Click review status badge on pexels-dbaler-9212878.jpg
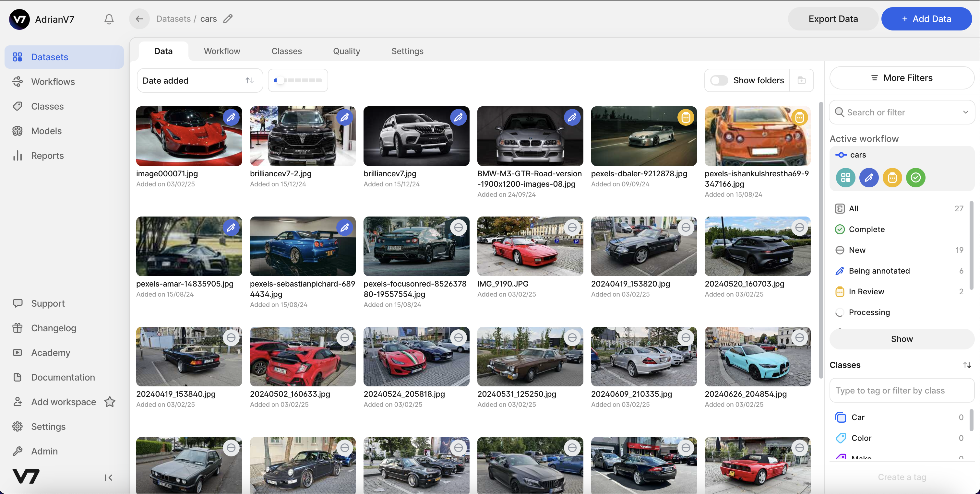 click(686, 118)
